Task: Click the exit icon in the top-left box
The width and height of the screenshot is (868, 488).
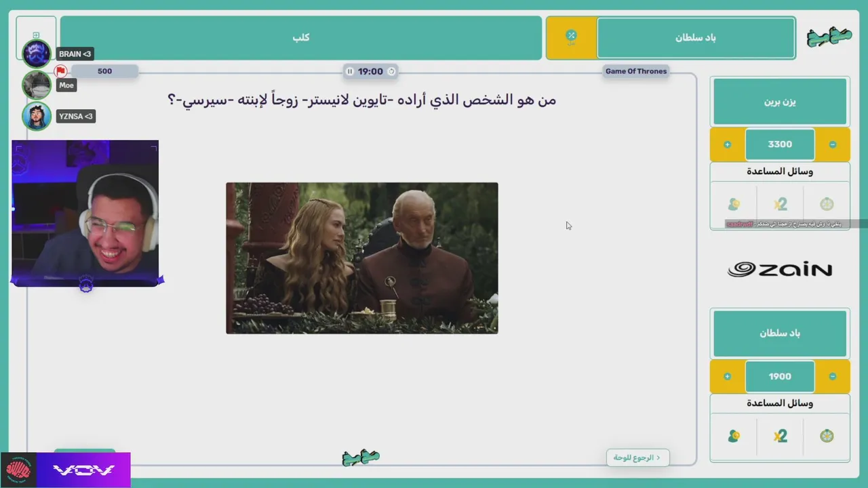Action: (x=36, y=35)
